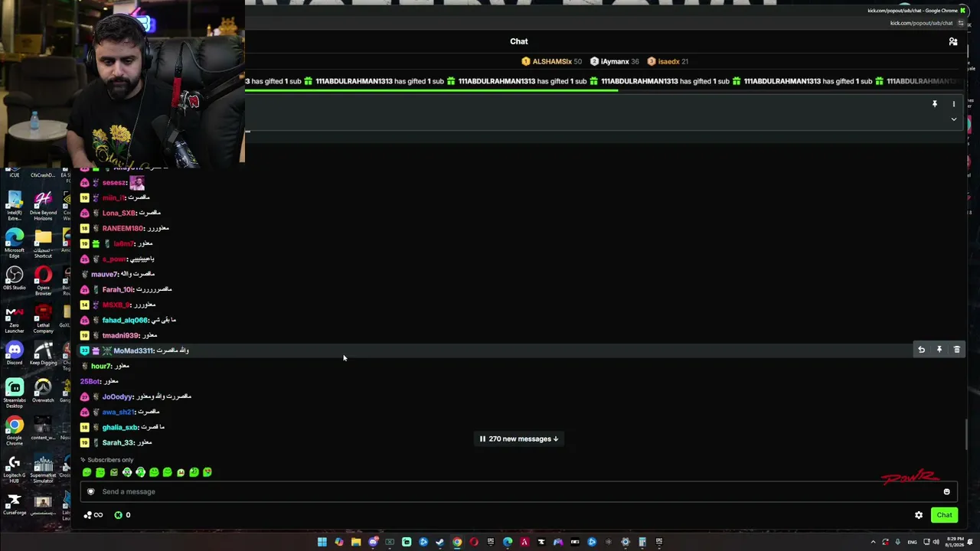Viewport: 980px width, 551px height.
Task: Open Drive Beyond Horizons desktop shortcut
Action: 43,205
